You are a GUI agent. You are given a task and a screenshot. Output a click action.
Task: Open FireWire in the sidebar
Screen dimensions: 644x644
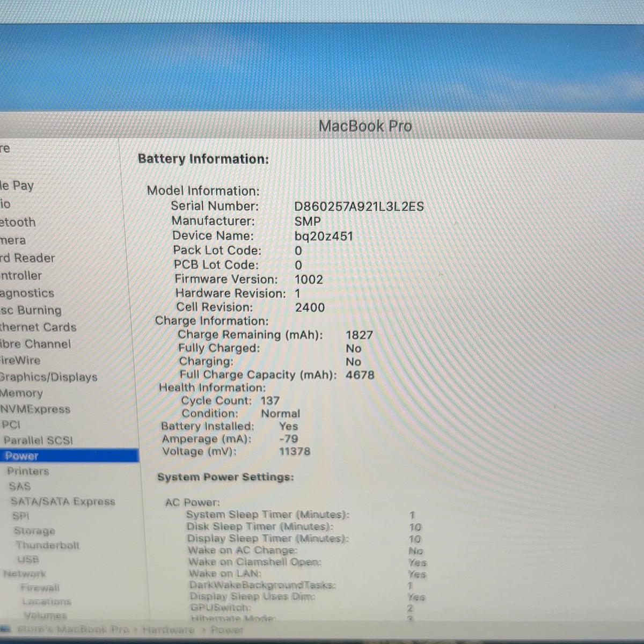tap(20, 361)
